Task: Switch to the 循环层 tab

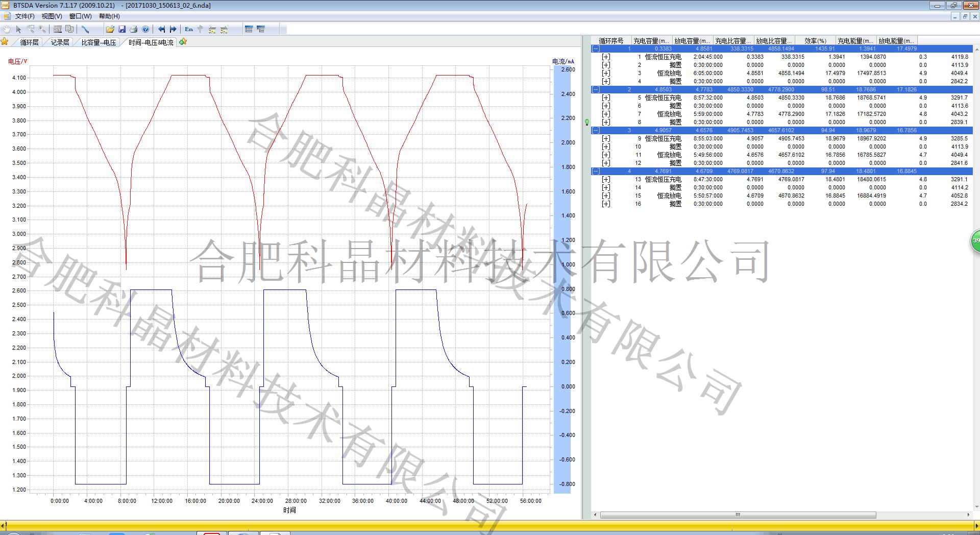Action: point(29,42)
